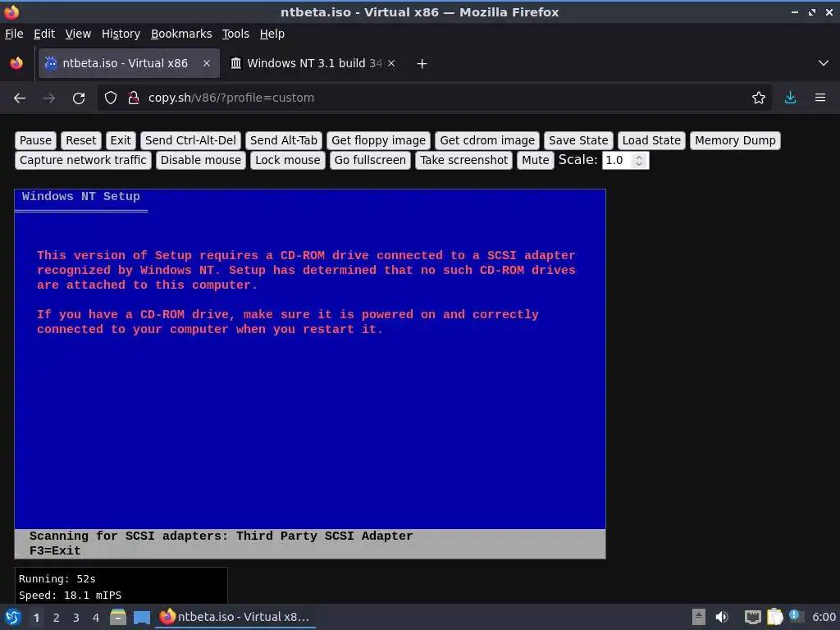Screen dimensions: 840x630
Task: Open a new tab with the plus icon
Action: 422,64
